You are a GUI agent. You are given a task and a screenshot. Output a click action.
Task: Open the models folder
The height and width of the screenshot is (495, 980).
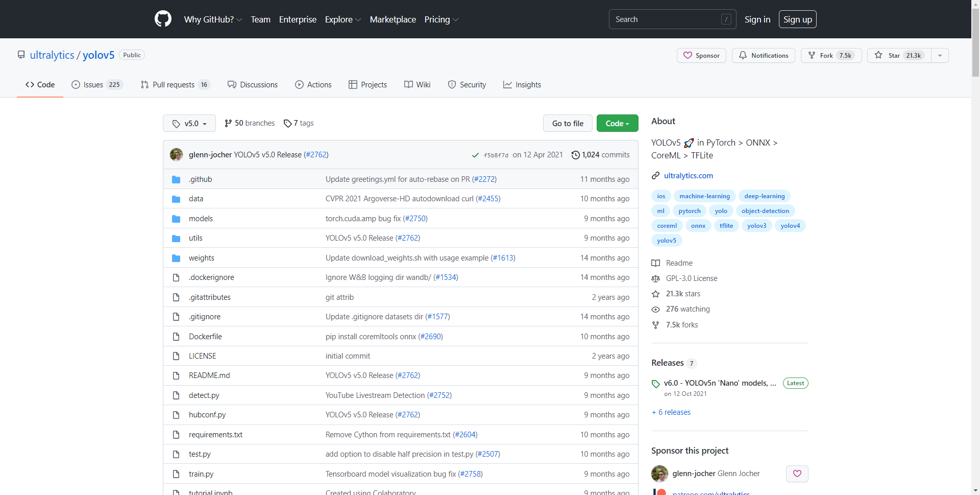[x=201, y=219]
